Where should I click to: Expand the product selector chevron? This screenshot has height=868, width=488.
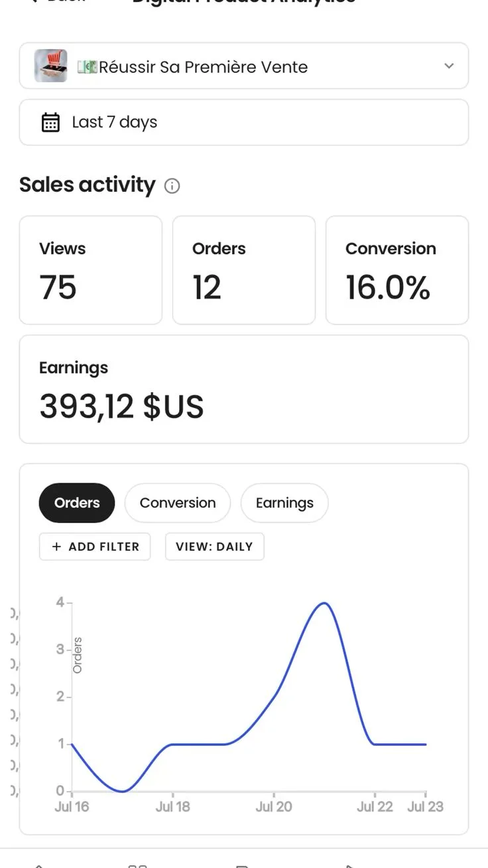(449, 66)
